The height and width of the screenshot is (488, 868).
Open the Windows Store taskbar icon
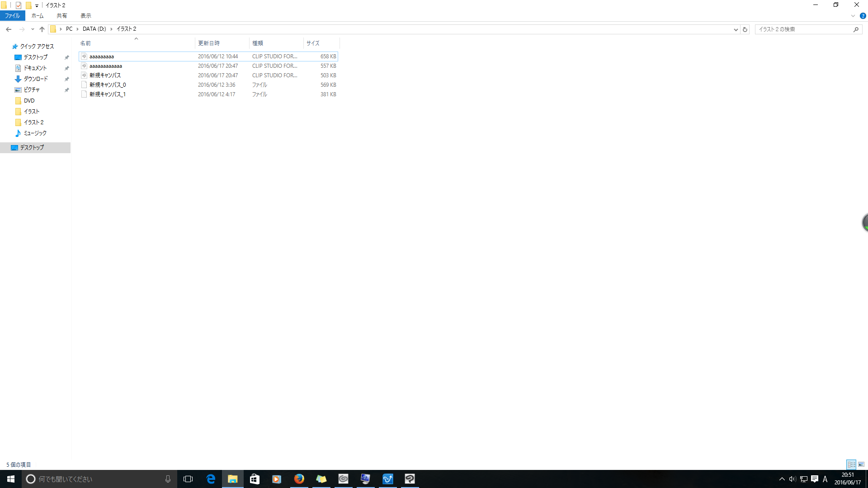click(x=255, y=479)
